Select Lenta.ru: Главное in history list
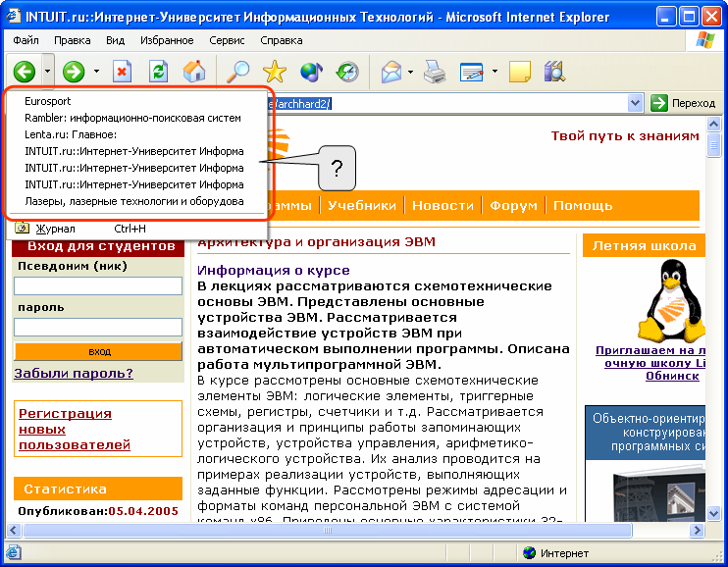Viewport: 728px width, 567px height. 137,134
